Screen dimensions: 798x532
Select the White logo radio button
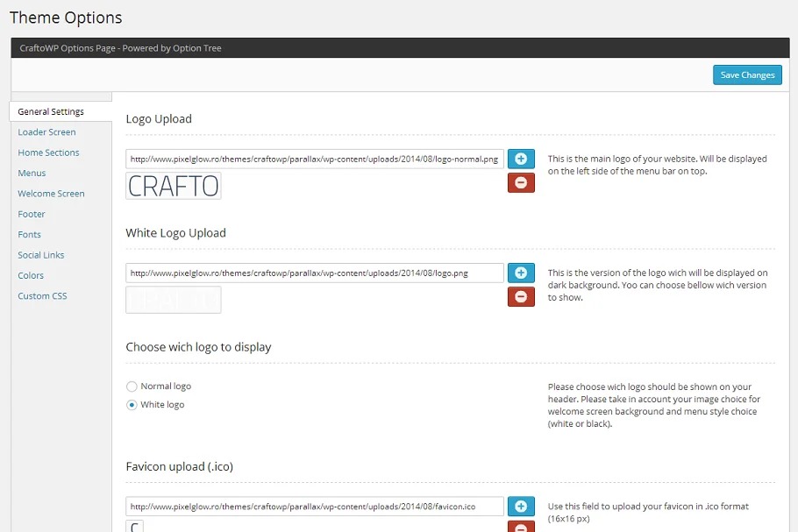tap(132, 405)
